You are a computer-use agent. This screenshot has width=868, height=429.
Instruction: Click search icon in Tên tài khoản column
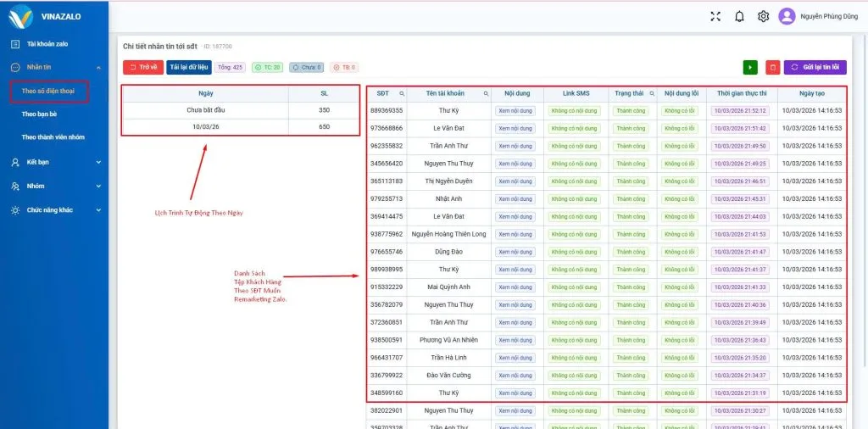click(486, 93)
